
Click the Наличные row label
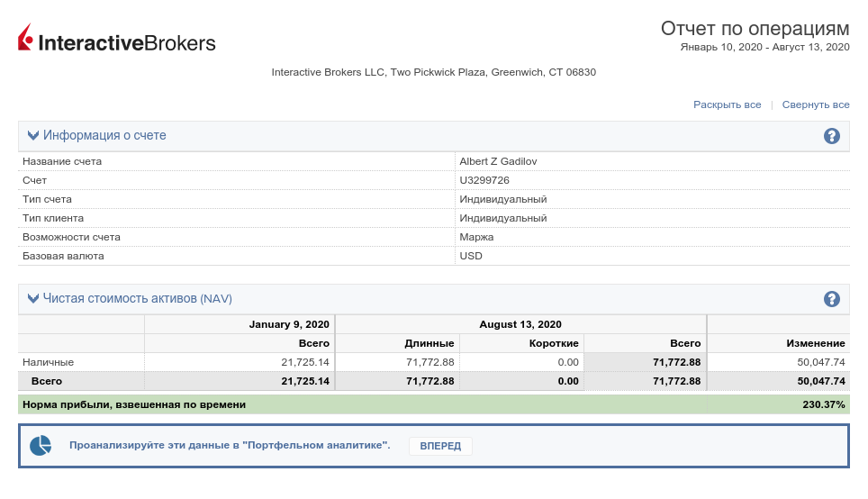[48, 362]
